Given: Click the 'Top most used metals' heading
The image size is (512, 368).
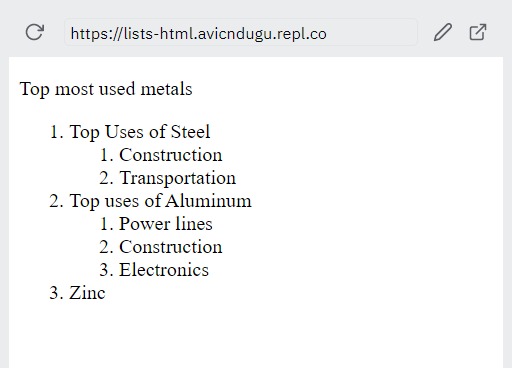Looking at the screenshot, I should pyautogui.click(x=106, y=89).
